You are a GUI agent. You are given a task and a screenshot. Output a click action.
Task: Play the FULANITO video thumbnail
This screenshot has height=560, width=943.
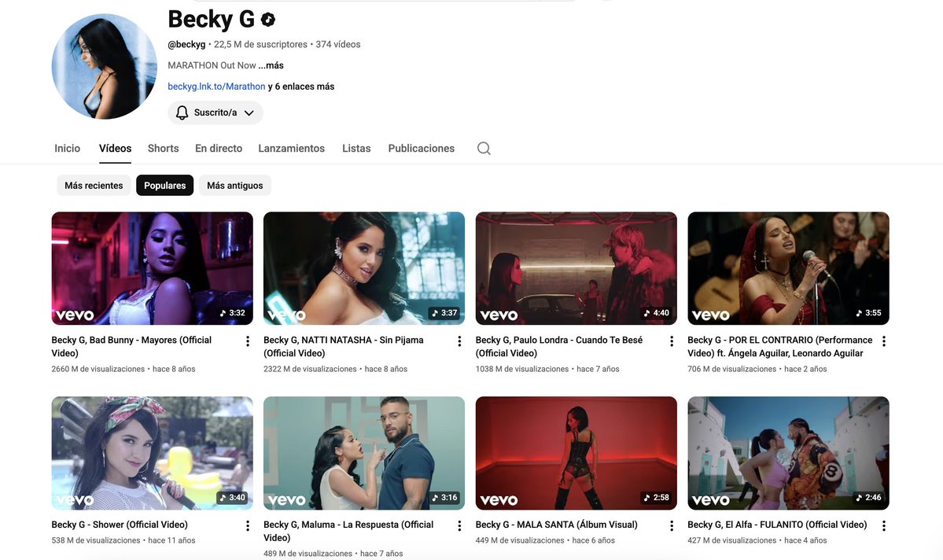point(788,453)
